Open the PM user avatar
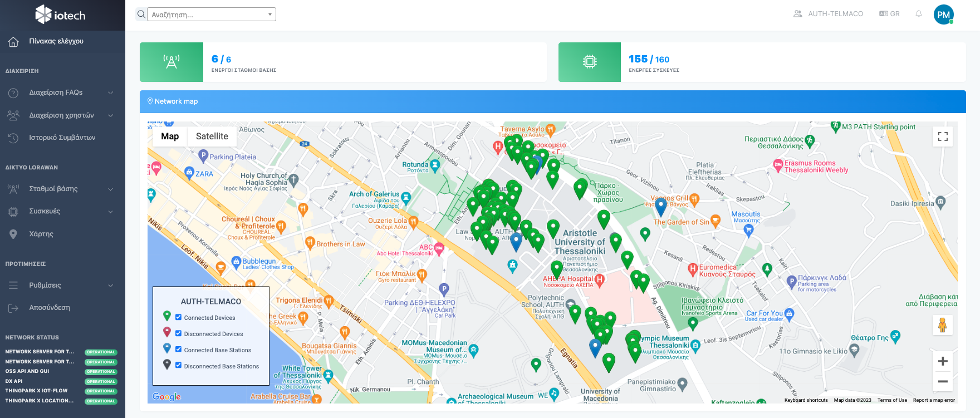 coord(943,14)
